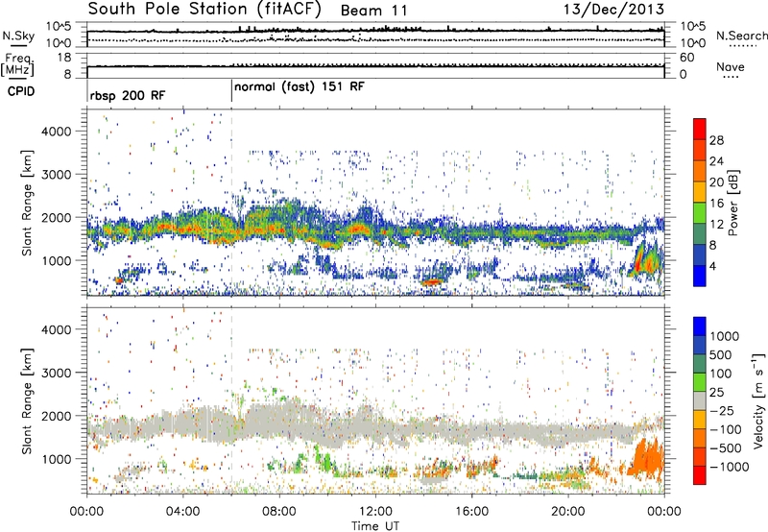768x532 pixels.
Task: Click the orange velocity echo cluster near 23:00
Action: click(645, 458)
